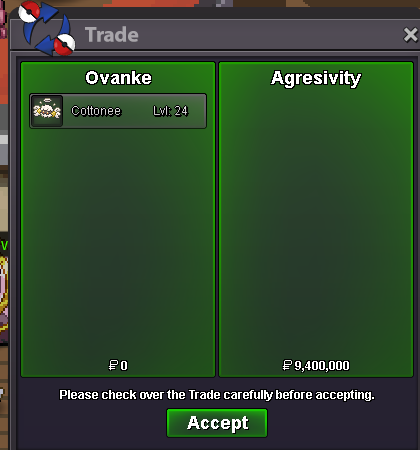Click the Pokedollar symbol beside 0

coord(113,365)
